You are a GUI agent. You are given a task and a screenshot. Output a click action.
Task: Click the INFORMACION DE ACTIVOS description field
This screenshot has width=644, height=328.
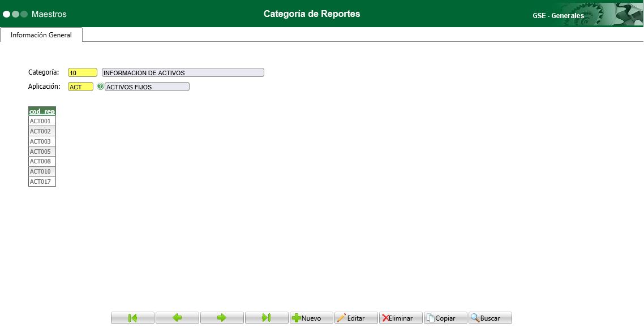click(x=183, y=72)
